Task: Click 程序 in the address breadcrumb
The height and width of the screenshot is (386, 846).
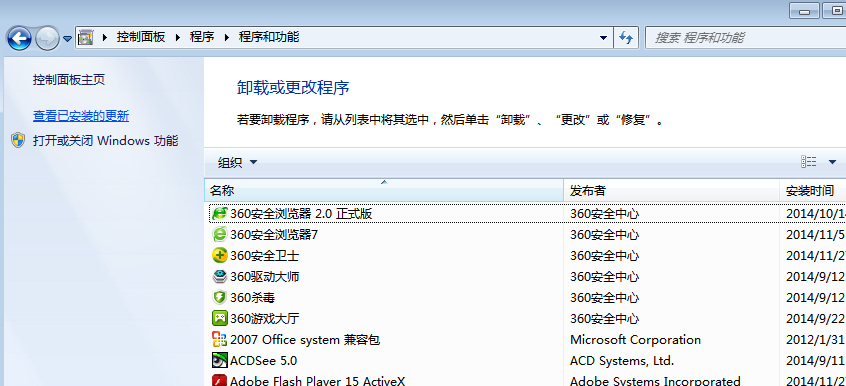Action: point(202,37)
